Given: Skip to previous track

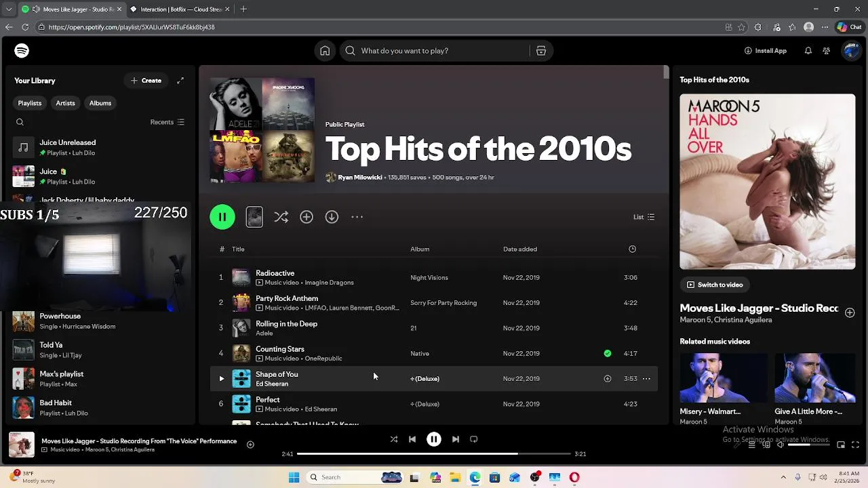Looking at the screenshot, I should pyautogui.click(x=412, y=439).
